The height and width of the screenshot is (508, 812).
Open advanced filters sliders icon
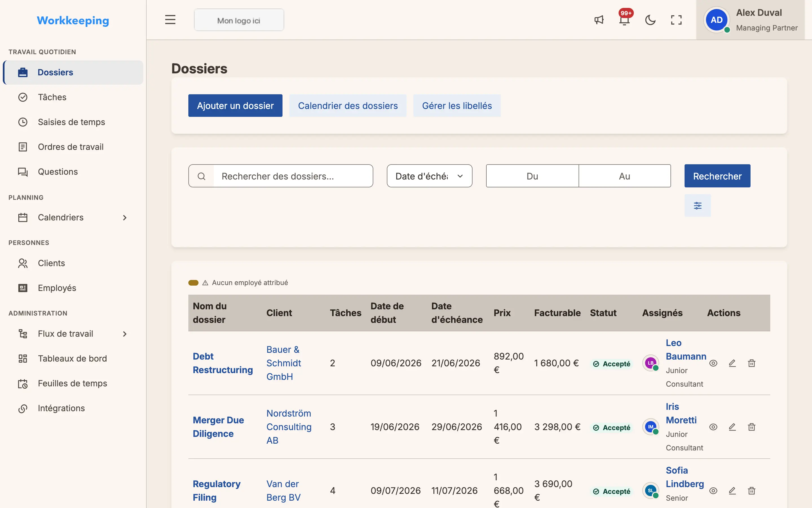[698, 206]
